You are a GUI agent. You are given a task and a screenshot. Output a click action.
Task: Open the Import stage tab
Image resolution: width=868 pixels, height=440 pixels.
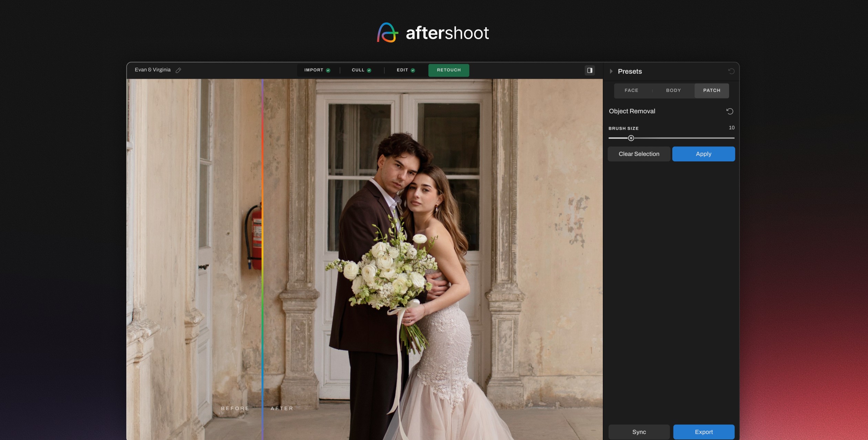click(x=313, y=70)
